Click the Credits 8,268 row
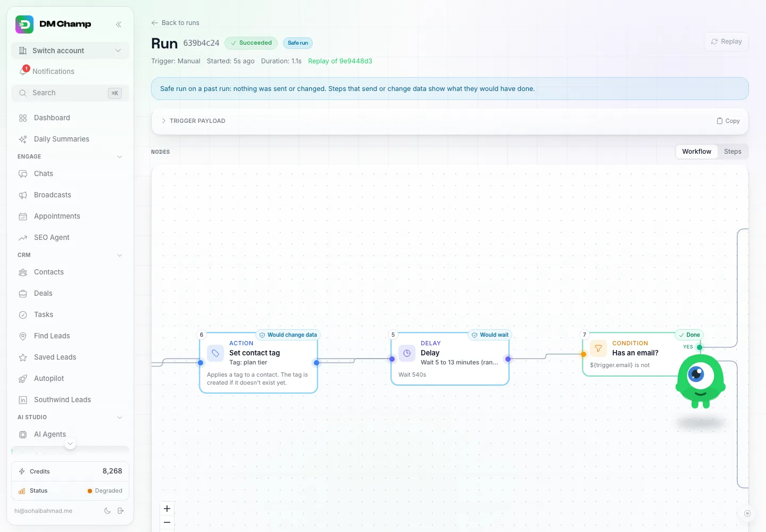The height and width of the screenshot is (532, 766). click(70, 471)
